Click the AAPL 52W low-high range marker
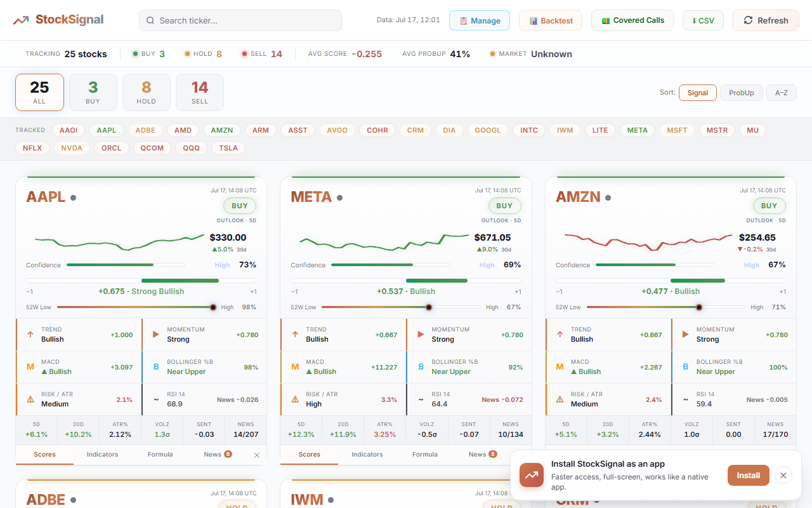This screenshot has height=508, width=812. point(213,307)
